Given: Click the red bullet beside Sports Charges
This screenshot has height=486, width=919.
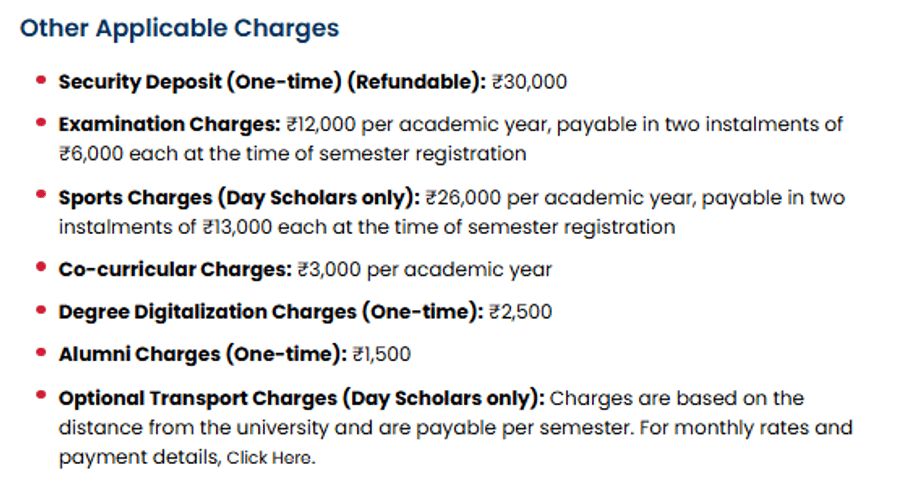Looking at the screenshot, I should 41,196.
